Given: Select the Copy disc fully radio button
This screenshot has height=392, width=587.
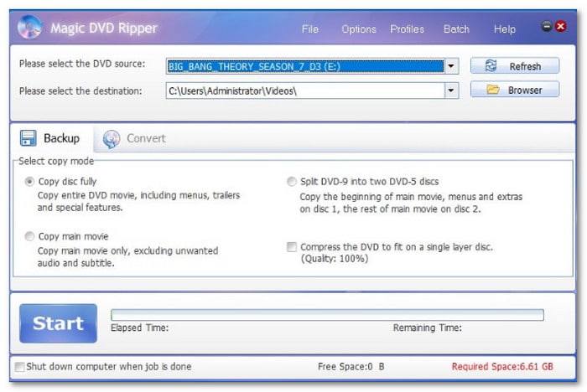Looking at the screenshot, I should 29,182.
